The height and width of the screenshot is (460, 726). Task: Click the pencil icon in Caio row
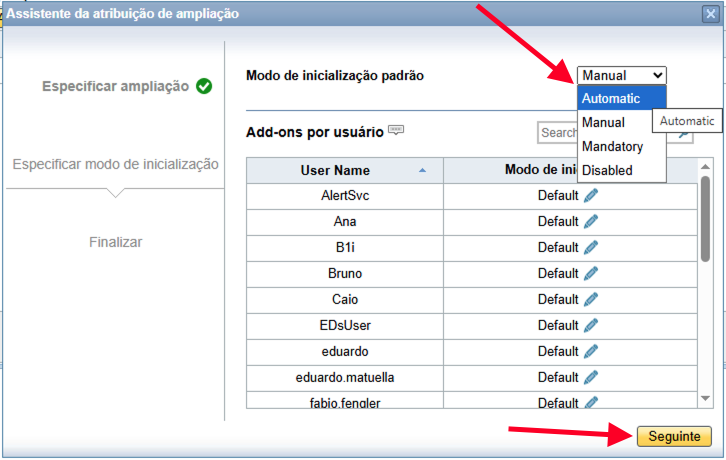coord(591,299)
